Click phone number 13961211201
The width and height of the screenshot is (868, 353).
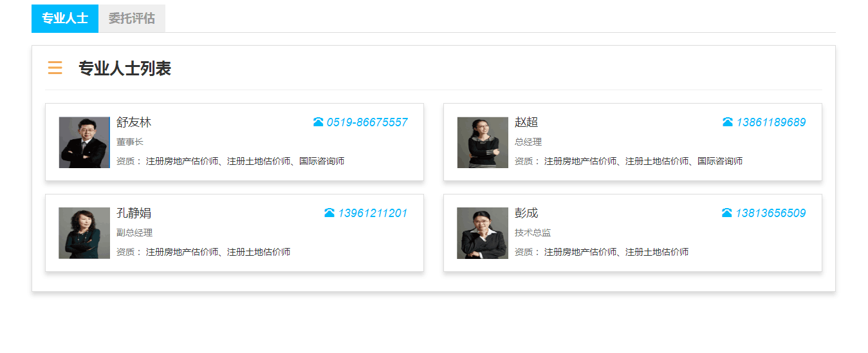click(373, 213)
